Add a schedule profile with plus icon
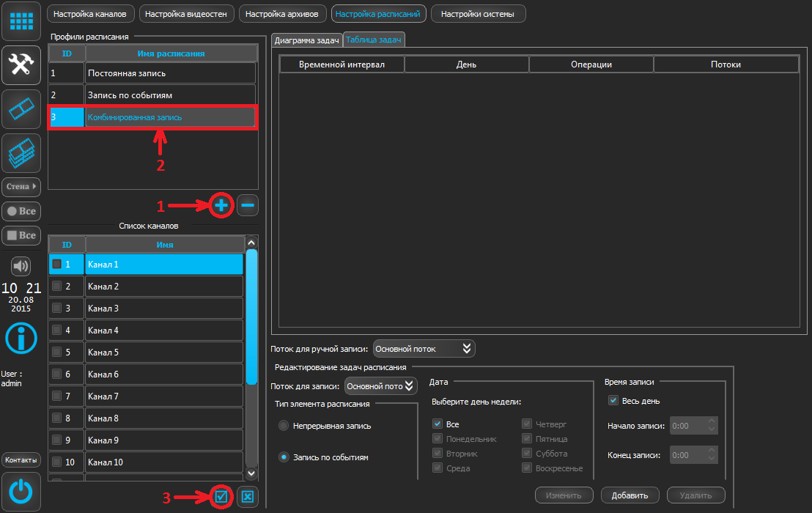The image size is (812, 513). pyautogui.click(x=221, y=206)
